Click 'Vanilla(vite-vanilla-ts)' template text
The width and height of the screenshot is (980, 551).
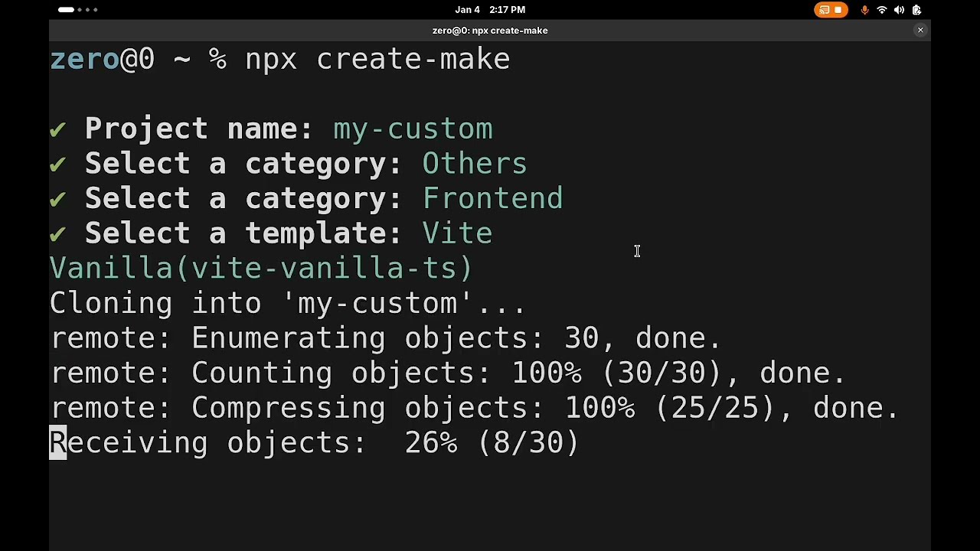point(261,269)
